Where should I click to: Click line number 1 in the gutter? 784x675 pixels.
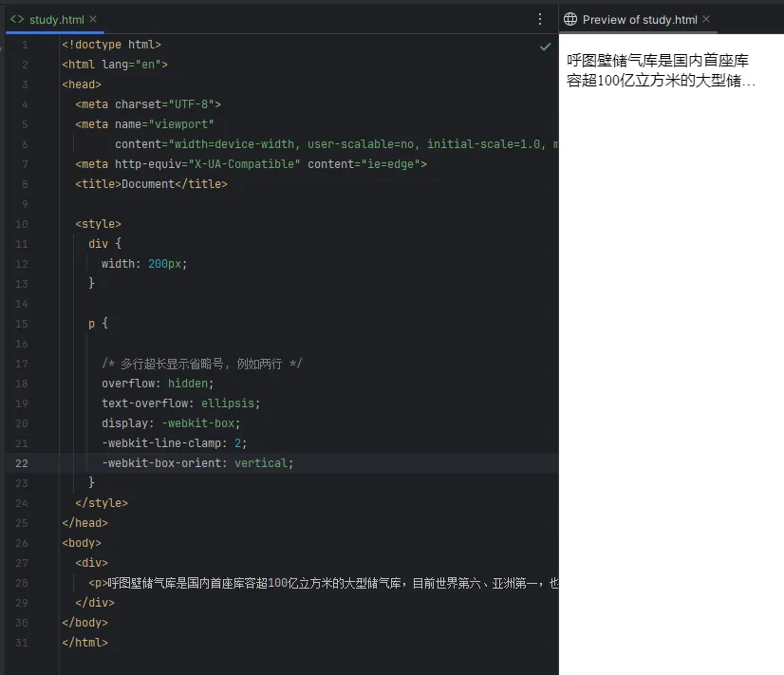pyautogui.click(x=25, y=45)
